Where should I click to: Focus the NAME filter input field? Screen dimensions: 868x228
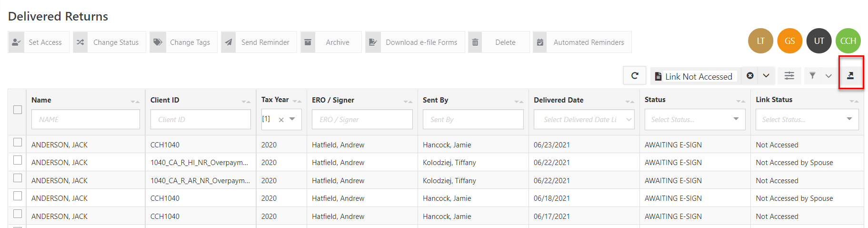click(86, 119)
